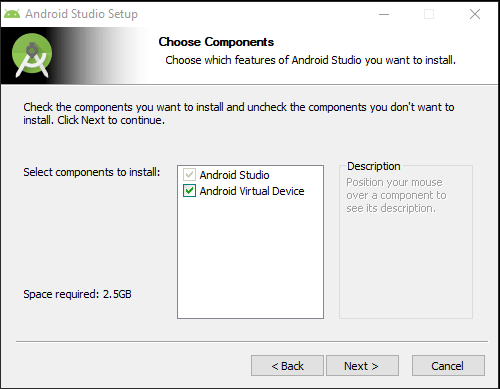The height and width of the screenshot is (389, 500).
Task: Click the disabled maximize button
Action: click(x=429, y=14)
